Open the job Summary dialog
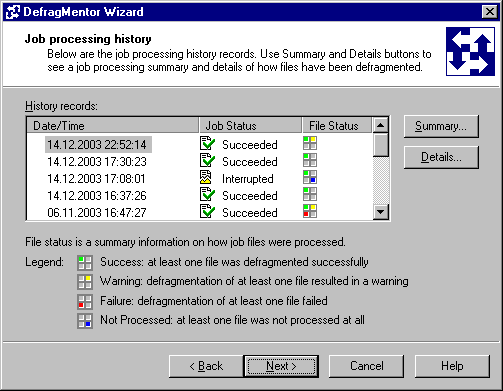 click(x=441, y=126)
